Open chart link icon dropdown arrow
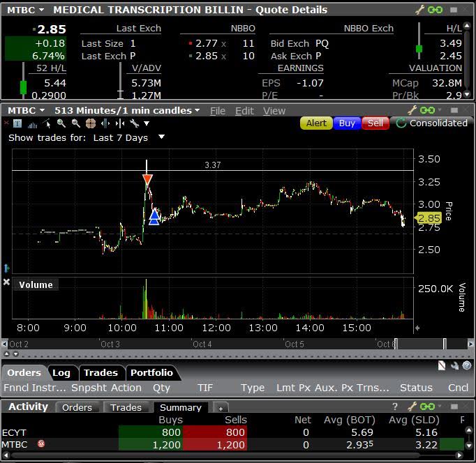The image size is (476, 463). point(439,109)
